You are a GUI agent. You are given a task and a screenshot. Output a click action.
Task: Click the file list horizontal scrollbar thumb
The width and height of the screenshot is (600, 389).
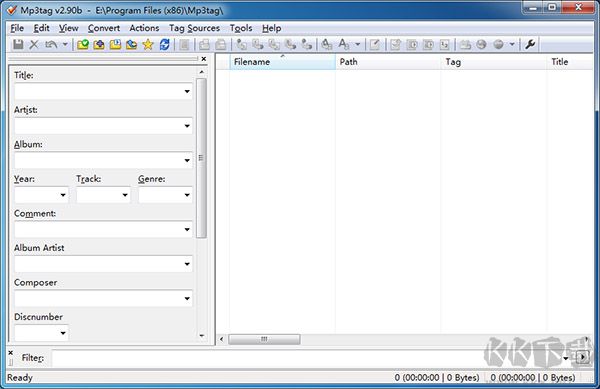pyautogui.click(x=264, y=339)
